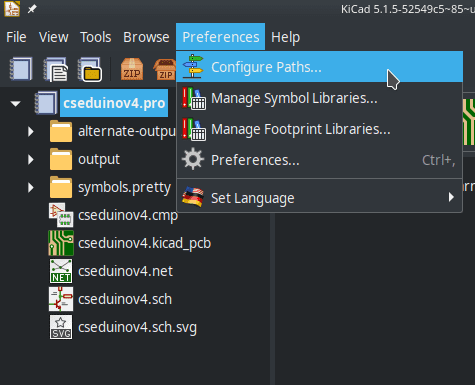Choose Manage Symbol Libraries... entry

(x=320, y=98)
